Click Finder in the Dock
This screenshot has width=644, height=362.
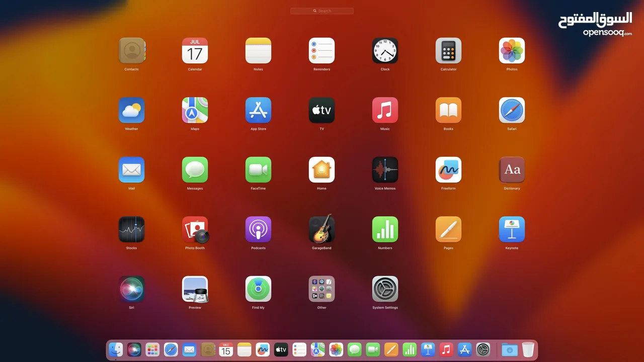[x=116, y=349]
